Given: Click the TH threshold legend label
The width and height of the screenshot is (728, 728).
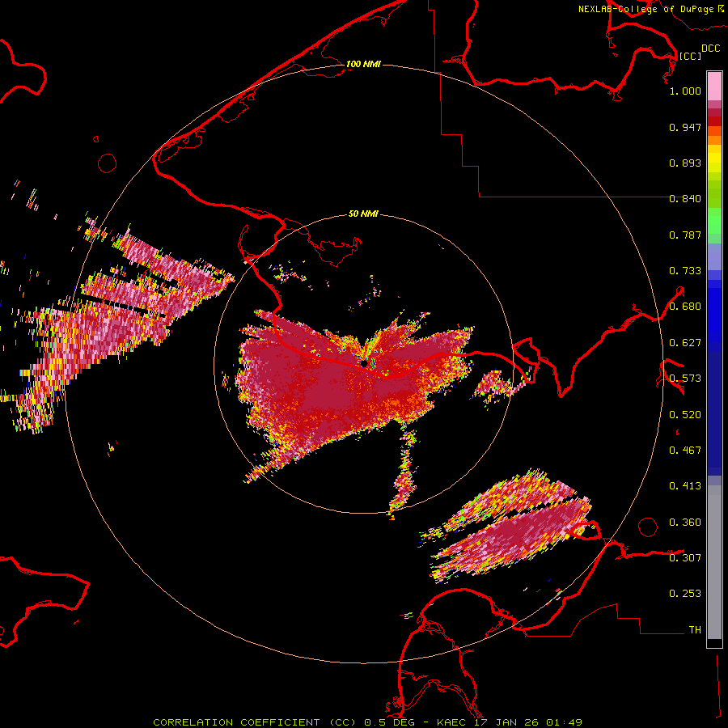Looking at the screenshot, I should pyautogui.click(x=695, y=630).
